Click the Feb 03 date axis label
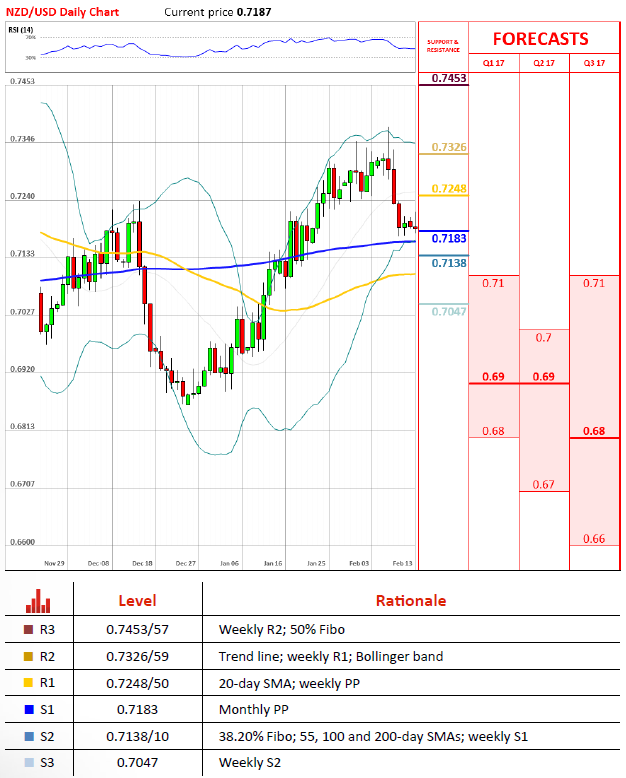The width and height of the screenshot is (626, 778). tap(359, 563)
